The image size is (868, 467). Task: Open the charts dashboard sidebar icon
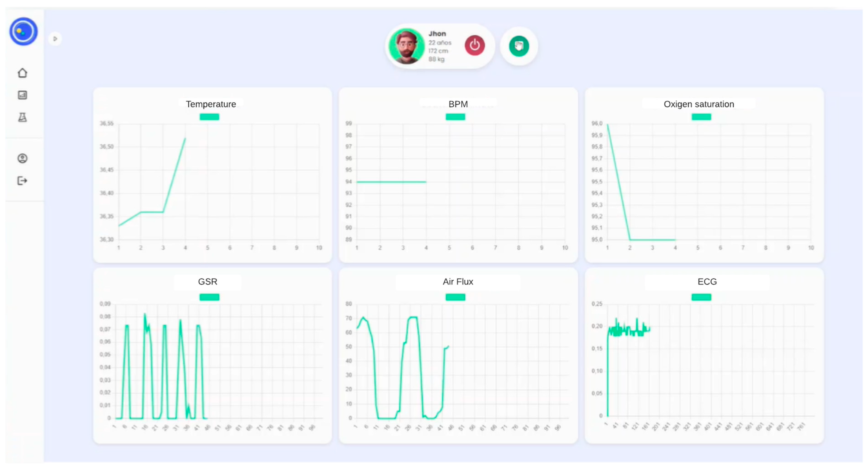click(23, 95)
